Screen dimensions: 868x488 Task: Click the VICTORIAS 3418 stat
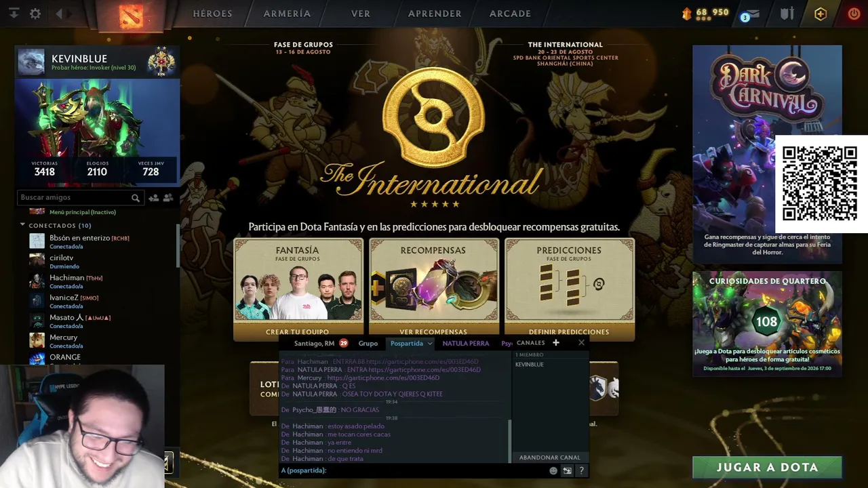tap(45, 169)
